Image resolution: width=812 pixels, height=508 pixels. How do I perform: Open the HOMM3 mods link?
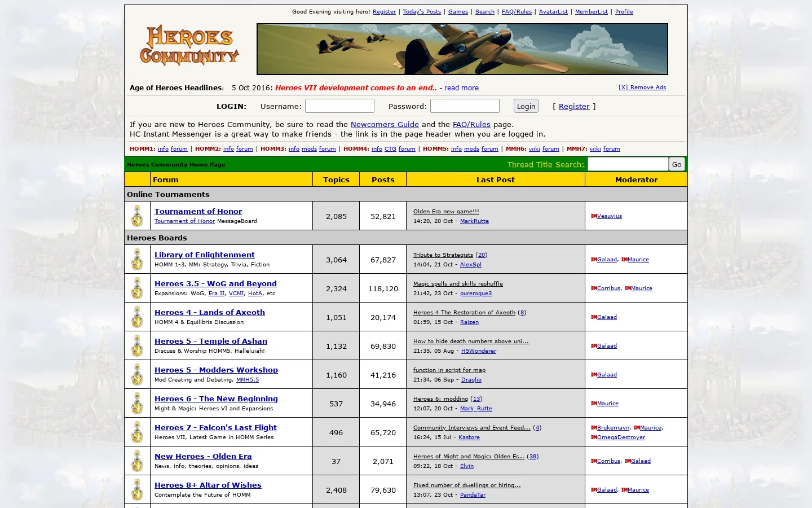(x=309, y=149)
